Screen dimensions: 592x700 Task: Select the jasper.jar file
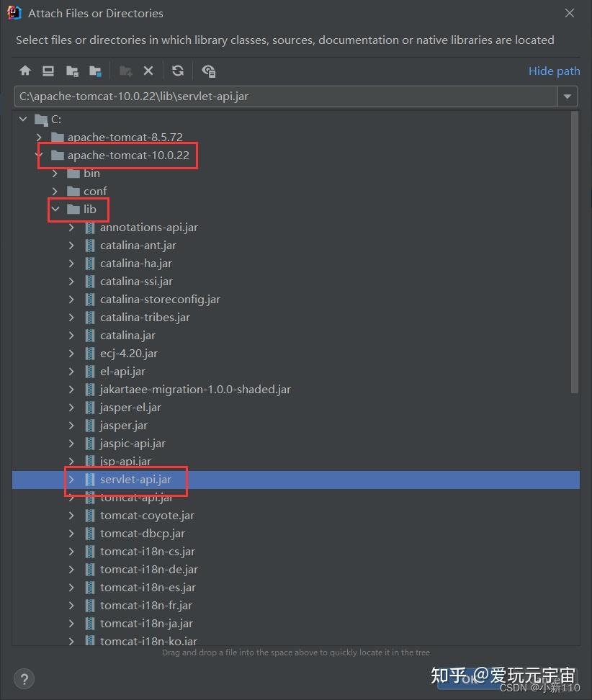123,425
